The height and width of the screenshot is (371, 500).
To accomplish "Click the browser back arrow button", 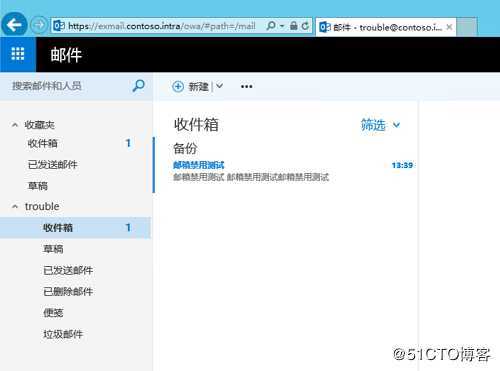I will 14,25.
